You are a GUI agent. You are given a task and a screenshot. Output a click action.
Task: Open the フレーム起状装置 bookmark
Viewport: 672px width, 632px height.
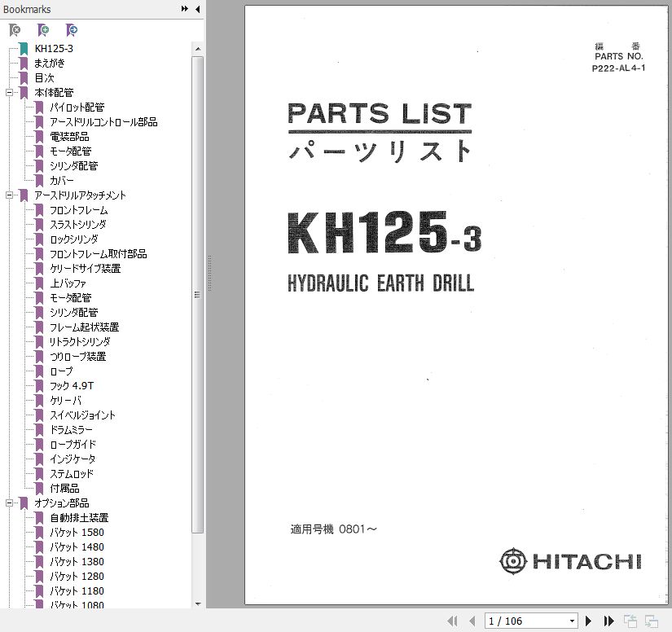(x=85, y=327)
